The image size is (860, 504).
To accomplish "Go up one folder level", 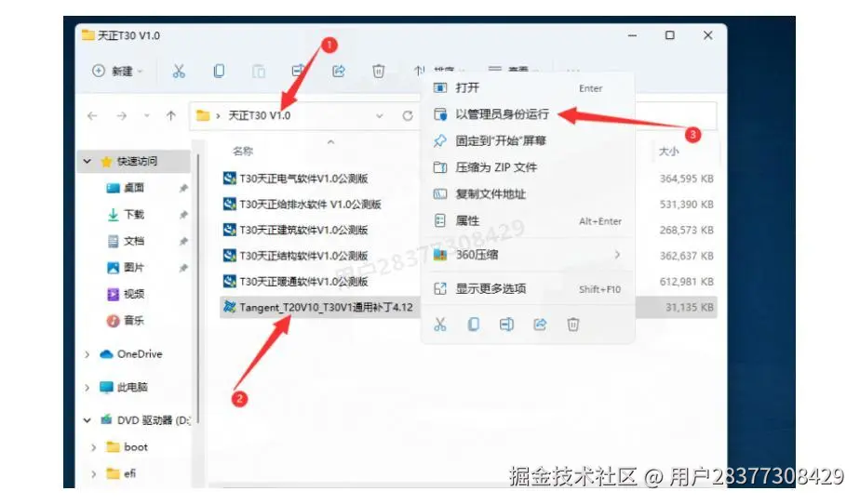I will click(x=171, y=115).
